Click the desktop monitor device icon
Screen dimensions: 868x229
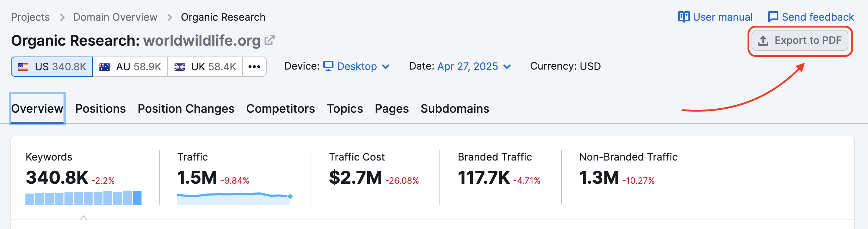328,66
